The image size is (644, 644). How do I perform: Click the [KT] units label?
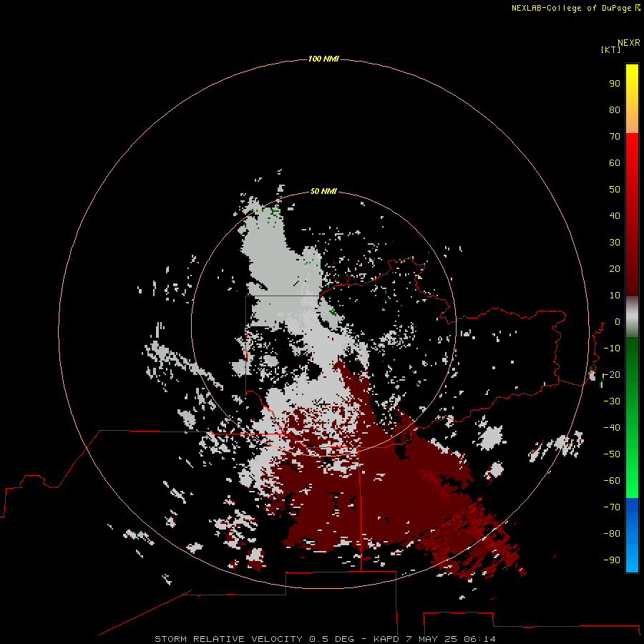coord(611,49)
